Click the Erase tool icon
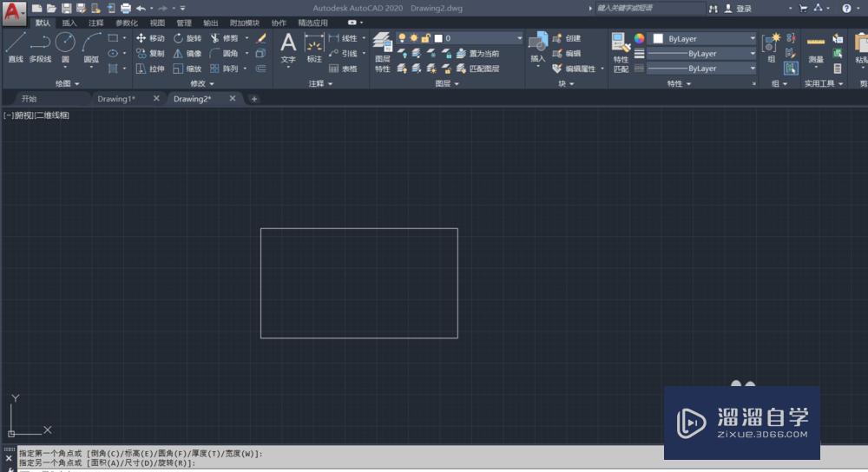This screenshot has height=472, width=868. tap(261, 38)
